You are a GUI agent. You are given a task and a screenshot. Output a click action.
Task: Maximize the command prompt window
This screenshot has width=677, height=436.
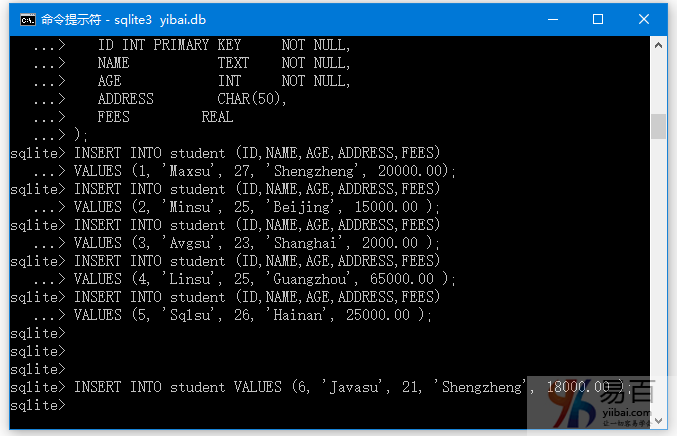(x=598, y=19)
